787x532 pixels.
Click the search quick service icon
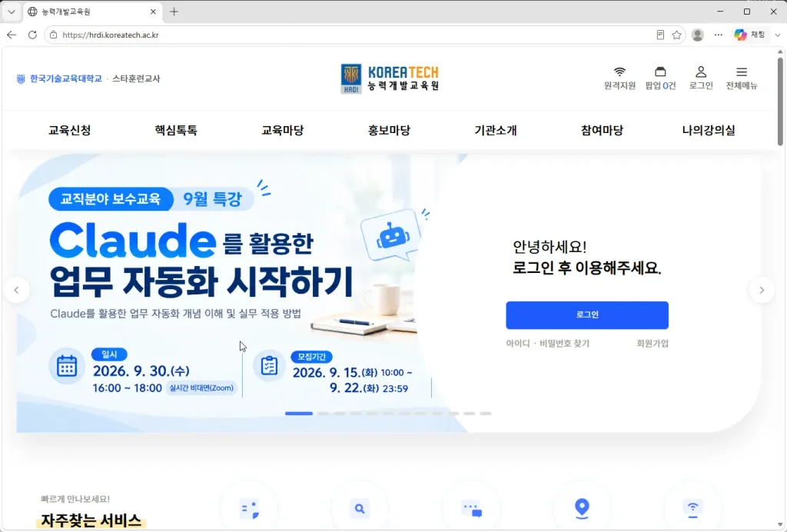coord(360,509)
